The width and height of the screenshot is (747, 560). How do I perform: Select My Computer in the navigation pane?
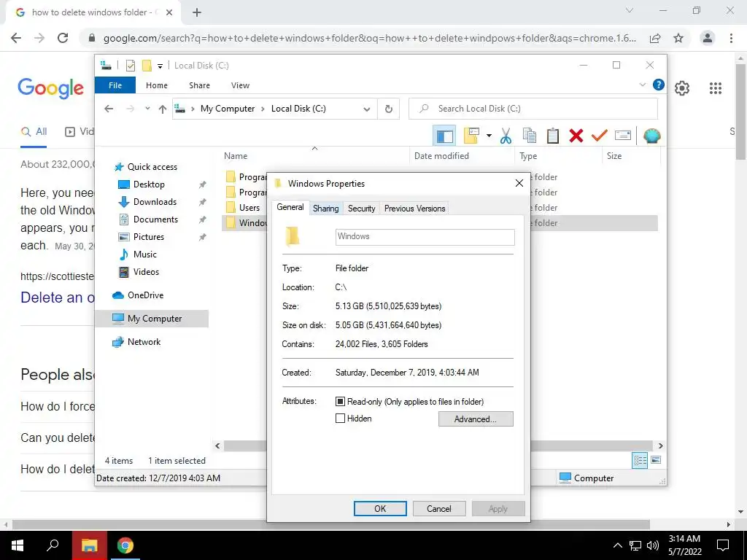[x=152, y=319]
